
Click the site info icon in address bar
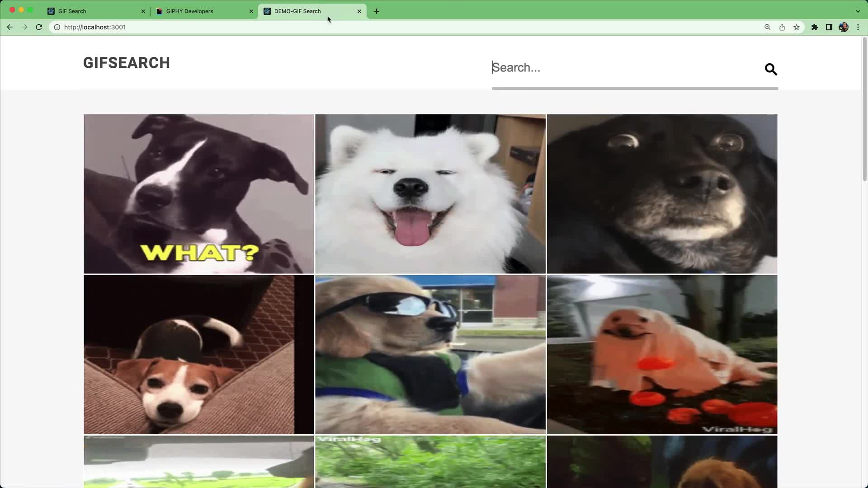tap(57, 27)
